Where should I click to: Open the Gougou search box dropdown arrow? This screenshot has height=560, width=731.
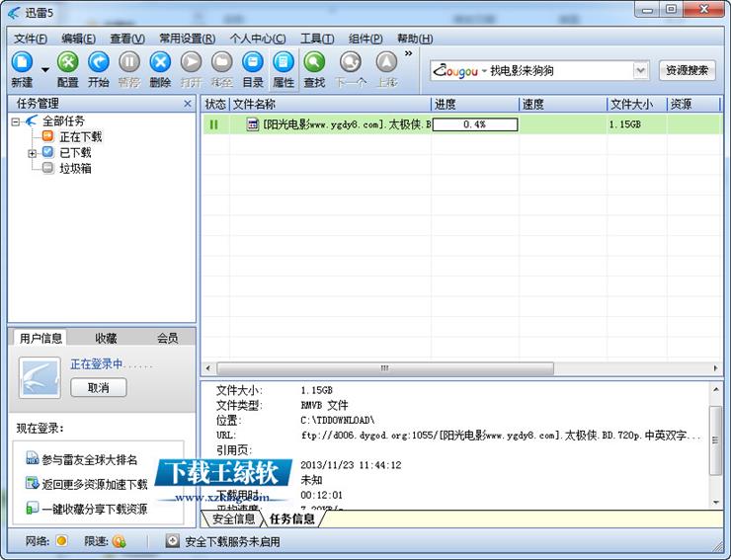641,71
